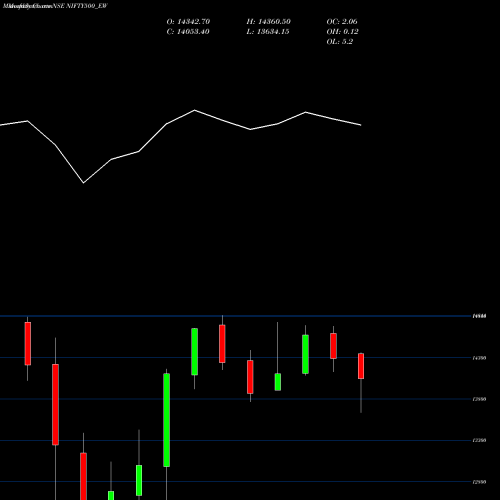Click the highest peak of the white line
The image size is (500, 500).
point(195,110)
